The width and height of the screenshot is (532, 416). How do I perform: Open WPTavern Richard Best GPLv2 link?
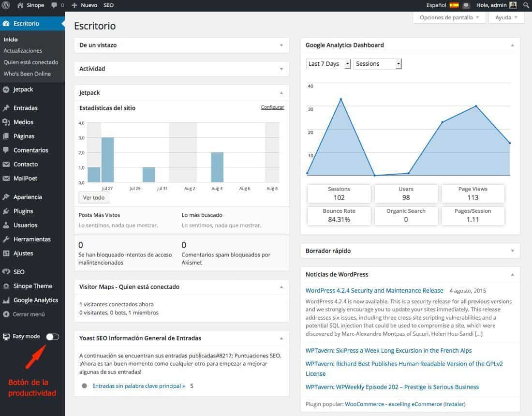coord(404,369)
